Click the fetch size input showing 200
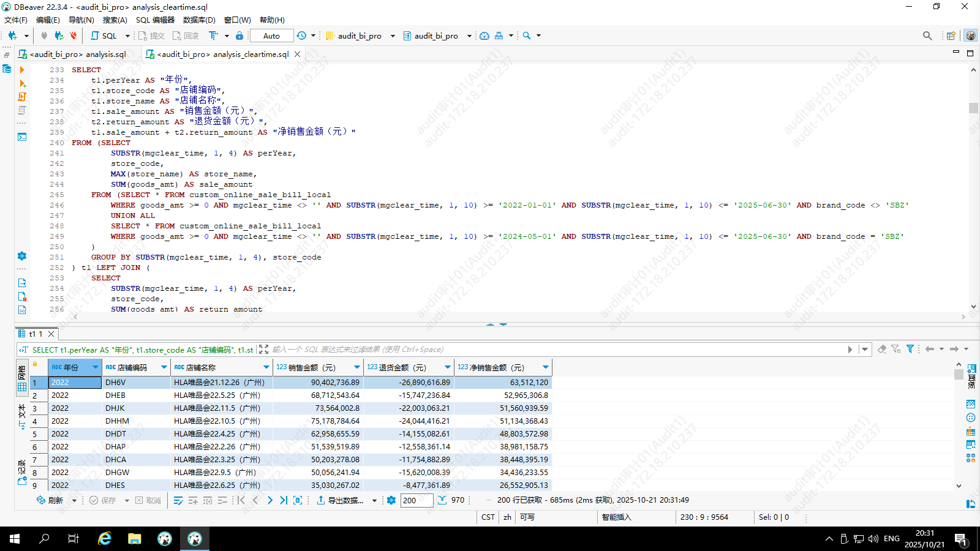The width and height of the screenshot is (980, 551). click(x=416, y=500)
